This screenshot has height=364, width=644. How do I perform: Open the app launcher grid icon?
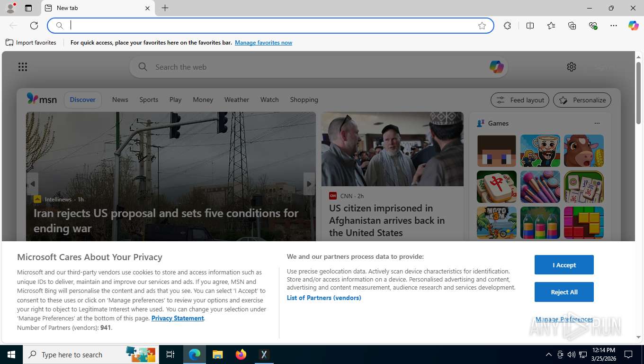pyautogui.click(x=23, y=67)
